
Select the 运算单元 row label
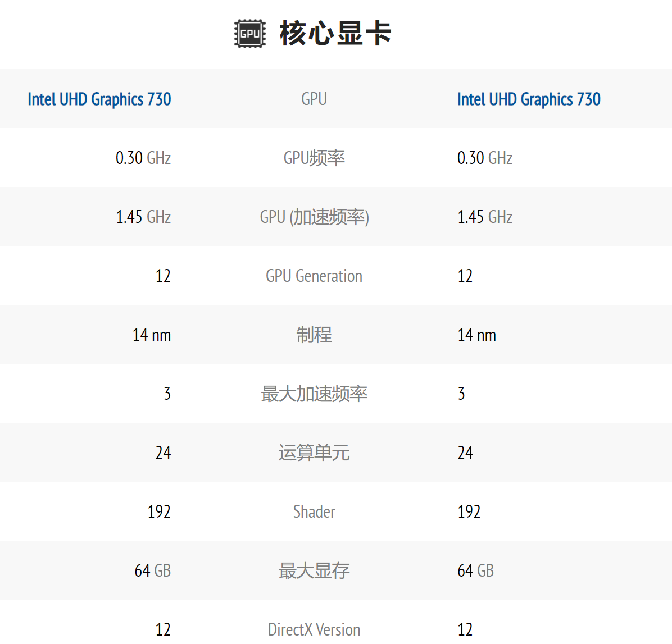pos(314,453)
